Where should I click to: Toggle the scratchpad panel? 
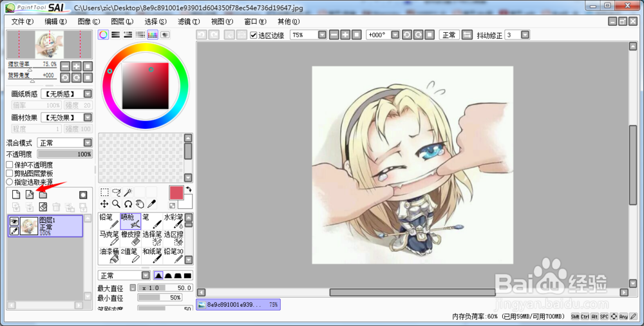pyautogui.click(x=165, y=35)
